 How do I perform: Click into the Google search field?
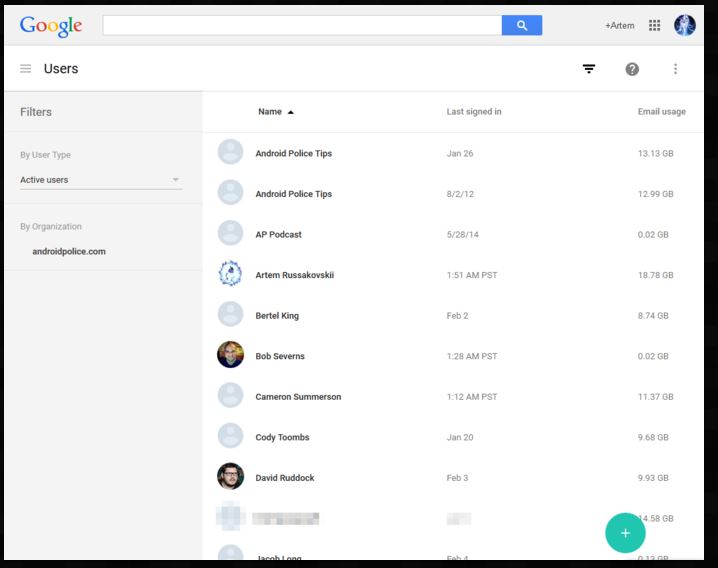[302, 26]
